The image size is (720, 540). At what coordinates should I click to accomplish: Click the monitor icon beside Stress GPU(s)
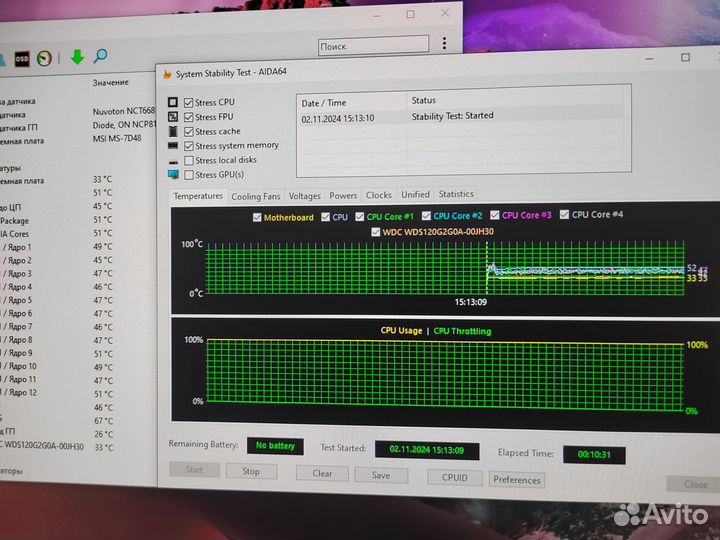(173, 174)
